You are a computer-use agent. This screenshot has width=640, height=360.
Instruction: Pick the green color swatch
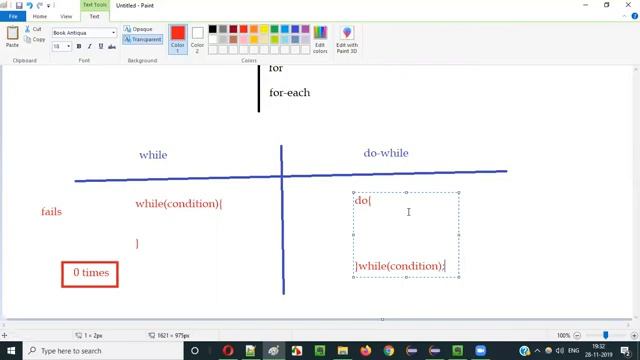(x=274, y=29)
